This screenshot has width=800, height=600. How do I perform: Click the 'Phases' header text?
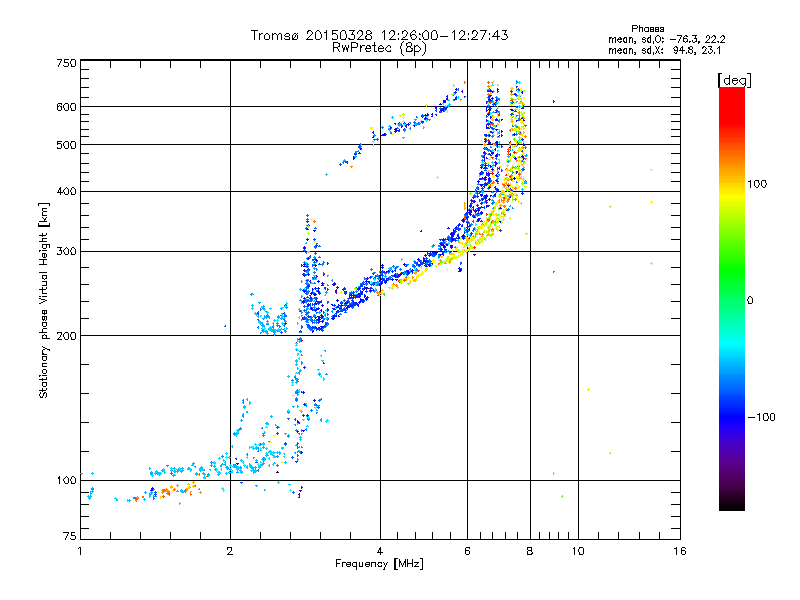click(x=647, y=29)
